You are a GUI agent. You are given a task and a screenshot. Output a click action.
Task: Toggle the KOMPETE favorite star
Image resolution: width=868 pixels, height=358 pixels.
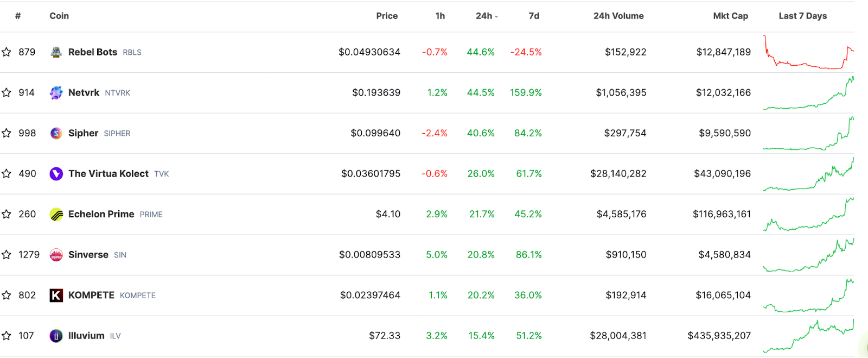(x=7, y=296)
